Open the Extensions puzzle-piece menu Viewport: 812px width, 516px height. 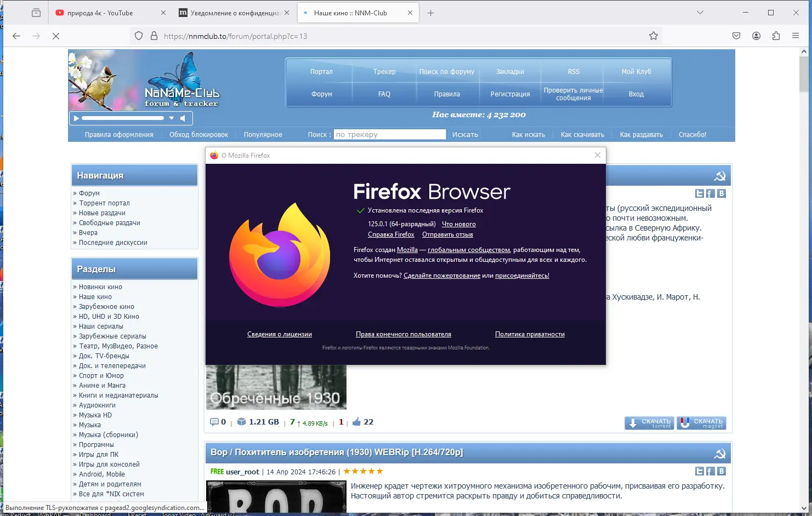pos(776,36)
